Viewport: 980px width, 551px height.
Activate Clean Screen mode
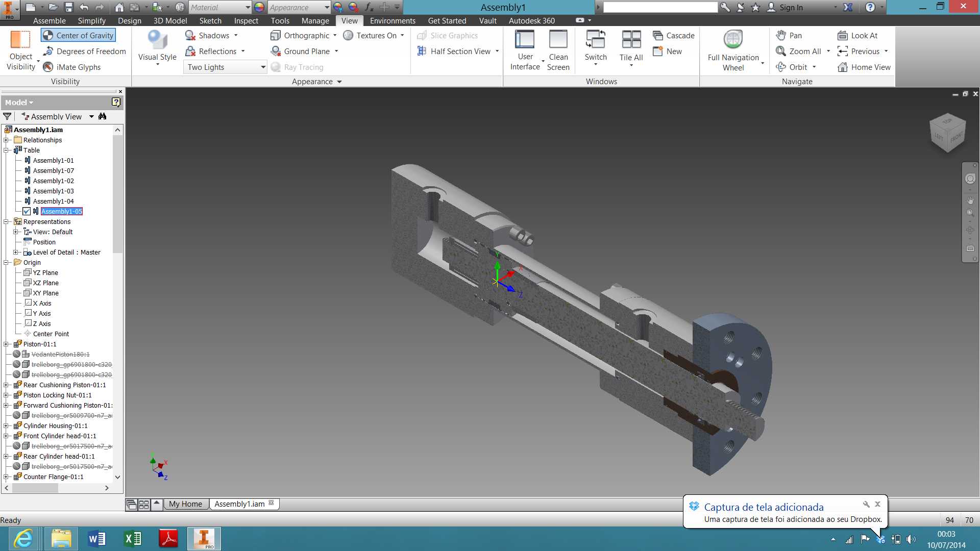(x=558, y=50)
